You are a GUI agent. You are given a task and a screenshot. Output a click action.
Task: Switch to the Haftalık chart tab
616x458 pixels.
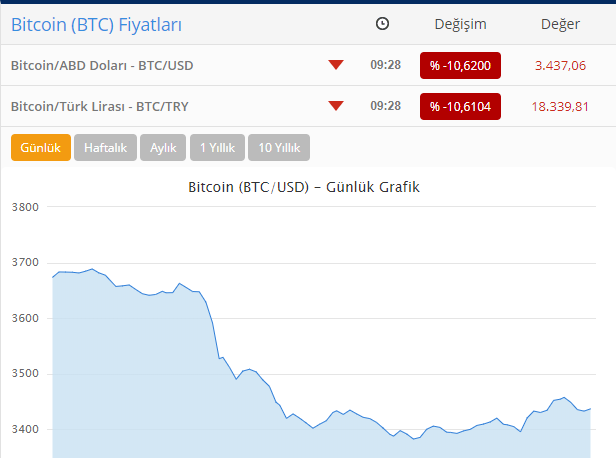tap(105, 148)
